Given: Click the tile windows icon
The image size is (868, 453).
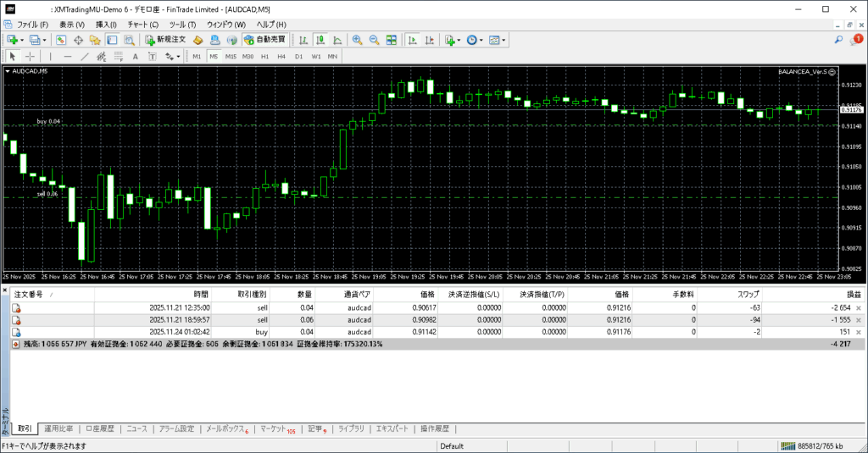Looking at the screenshot, I should 392,40.
